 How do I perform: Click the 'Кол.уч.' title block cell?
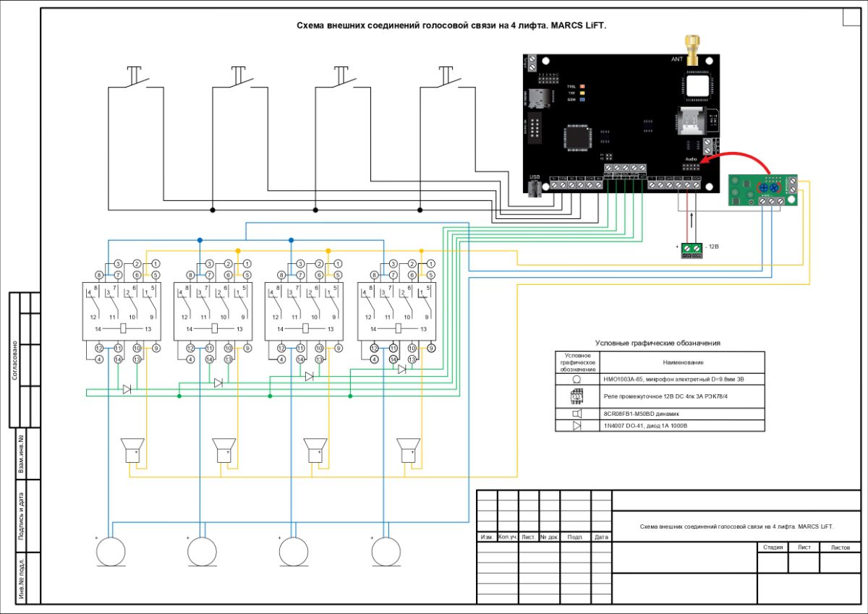[507, 537]
